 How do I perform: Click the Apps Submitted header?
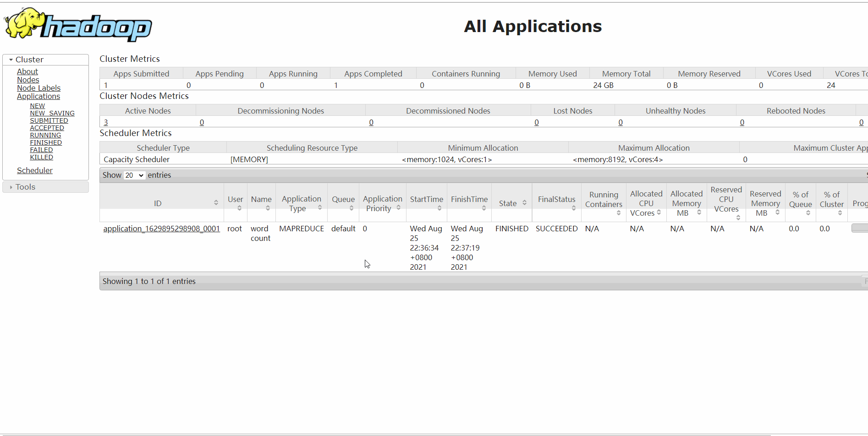141,74
